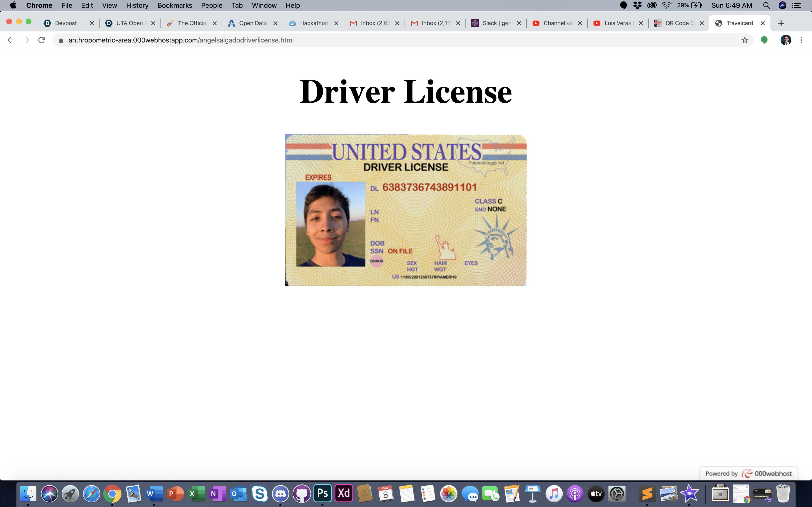
Task: Open a new tab with plus button
Action: tap(781, 23)
